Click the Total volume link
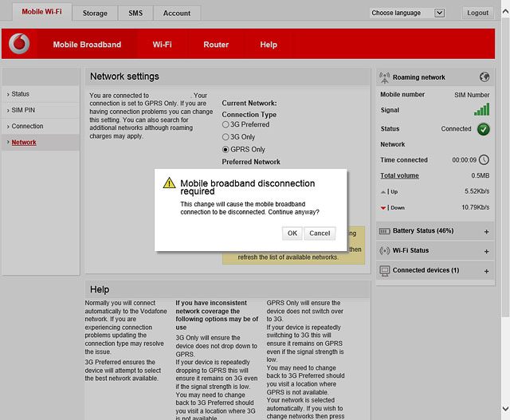Image resolution: width=510 pixels, height=420 pixels. click(x=399, y=175)
